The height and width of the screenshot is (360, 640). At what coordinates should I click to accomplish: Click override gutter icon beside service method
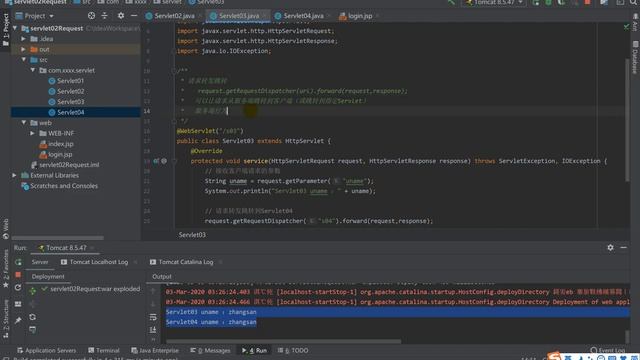pyautogui.click(x=156, y=161)
